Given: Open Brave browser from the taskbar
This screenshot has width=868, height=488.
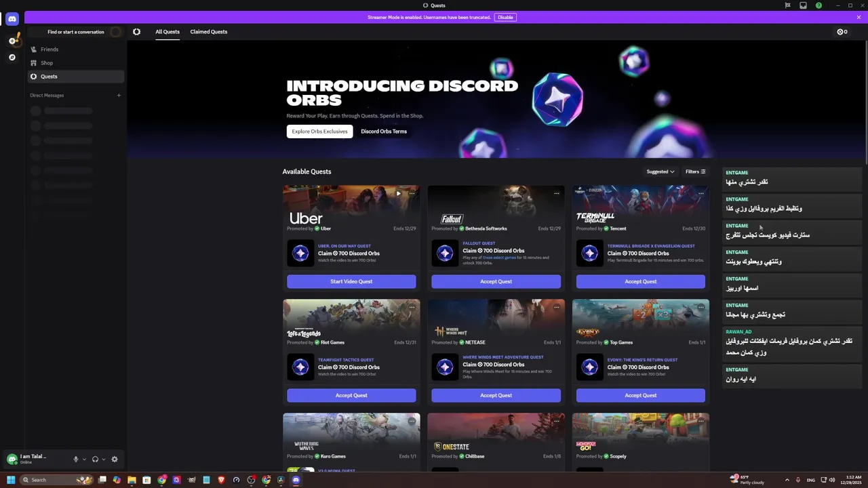Looking at the screenshot, I should point(221,480).
